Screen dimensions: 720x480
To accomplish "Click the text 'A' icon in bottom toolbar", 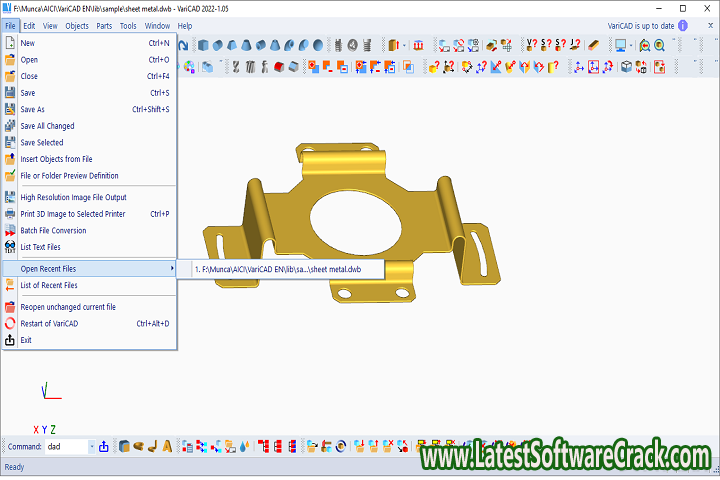I will pos(167,446).
